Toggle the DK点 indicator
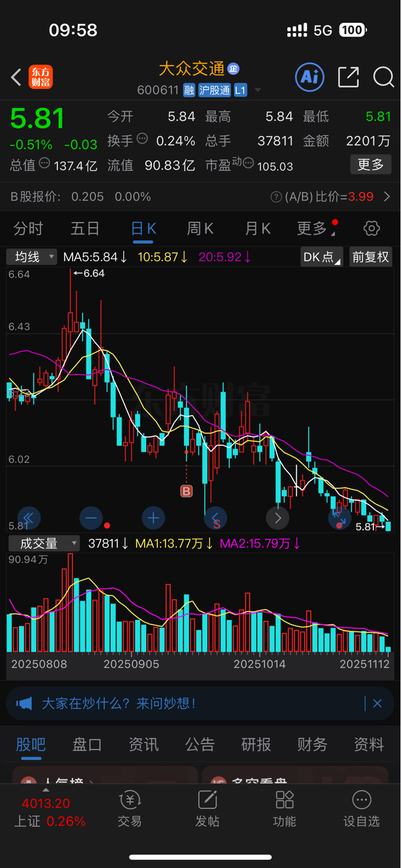 coord(322,257)
